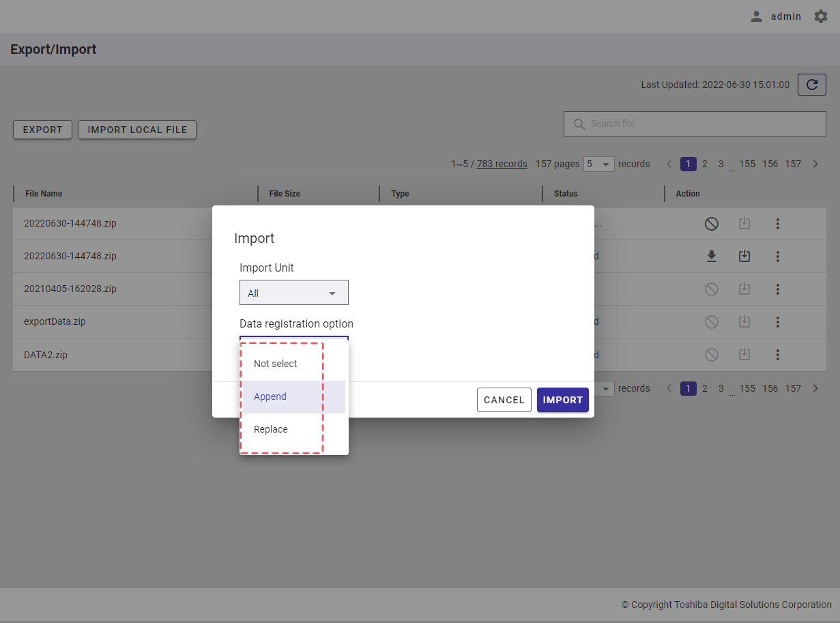Click the settings gear icon
This screenshot has width=840, height=623.
[x=820, y=16]
